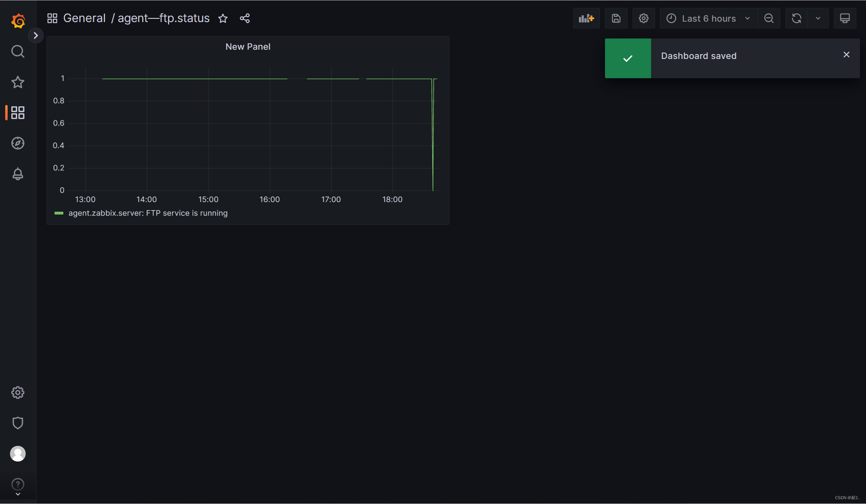Open the Last 6 hours time picker
The height and width of the screenshot is (504, 866).
click(x=708, y=18)
